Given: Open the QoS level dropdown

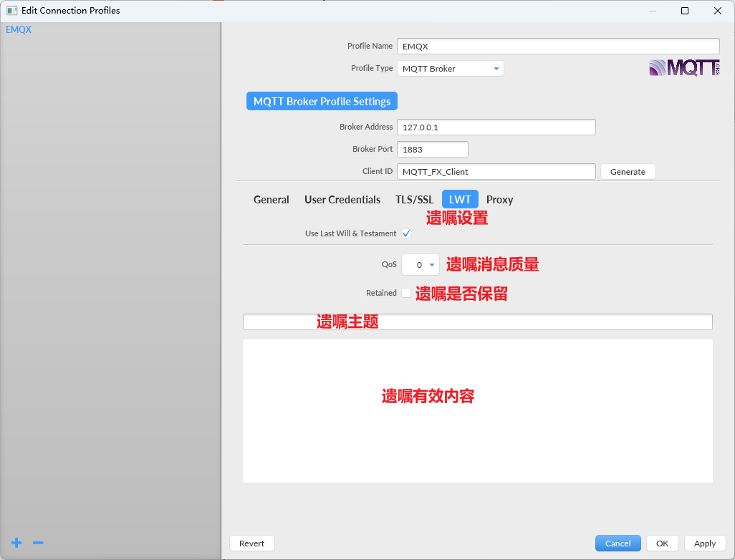Looking at the screenshot, I should tap(420, 265).
